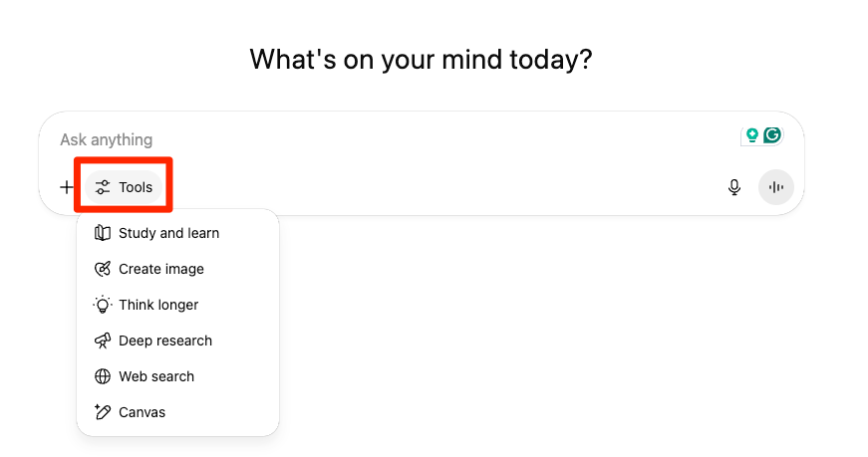Choose Create image from the Tools menu
The image size is (868, 457).
click(x=161, y=269)
